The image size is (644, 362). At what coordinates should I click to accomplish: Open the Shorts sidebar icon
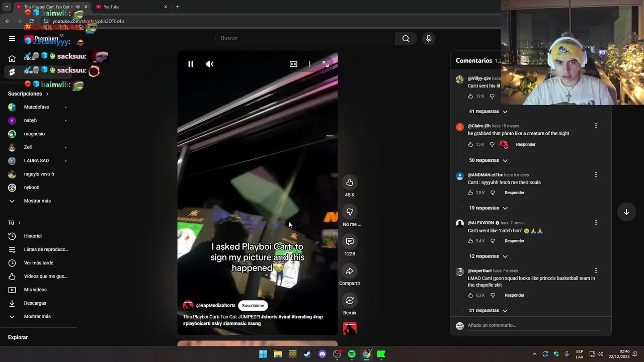pyautogui.click(x=12, y=72)
